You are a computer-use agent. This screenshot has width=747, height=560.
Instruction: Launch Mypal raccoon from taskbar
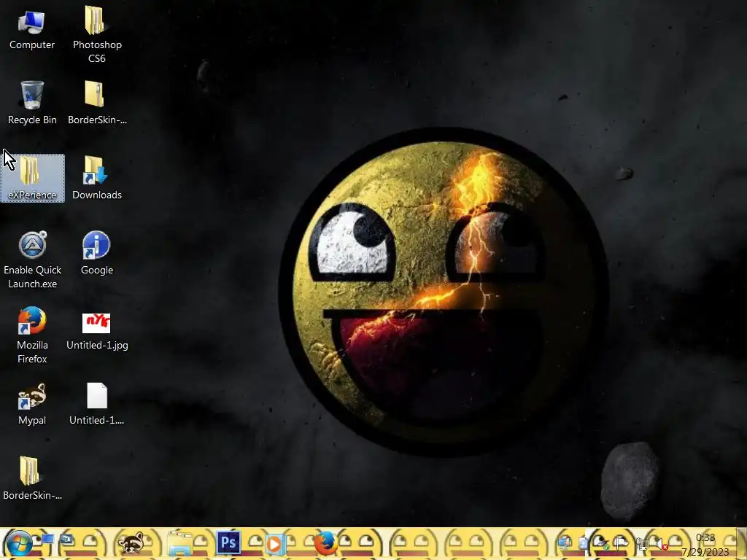(131, 543)
